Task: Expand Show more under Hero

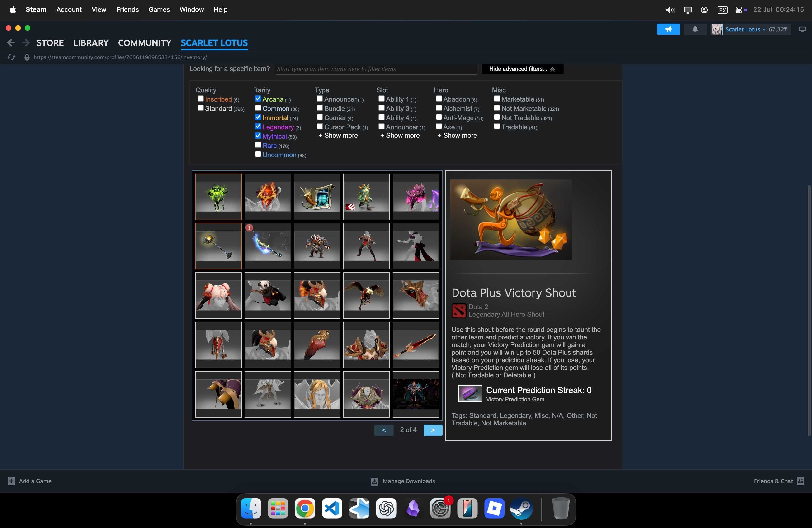Action: (457, 135)
